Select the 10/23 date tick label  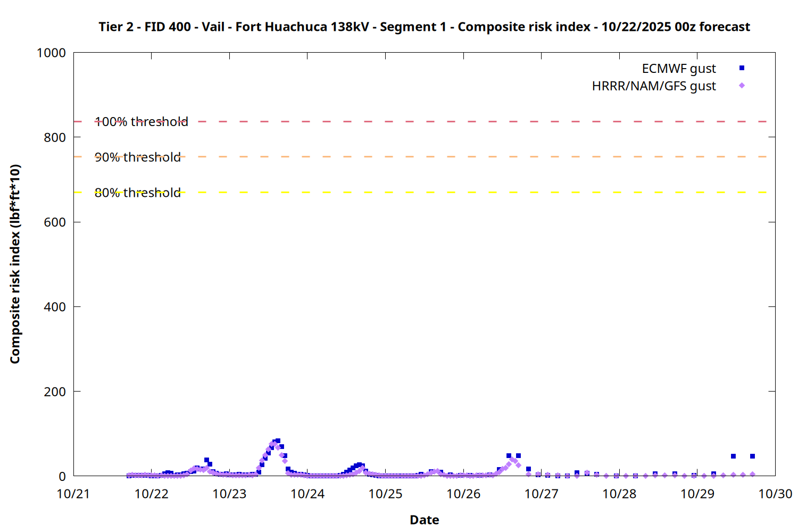pos(229,494)
